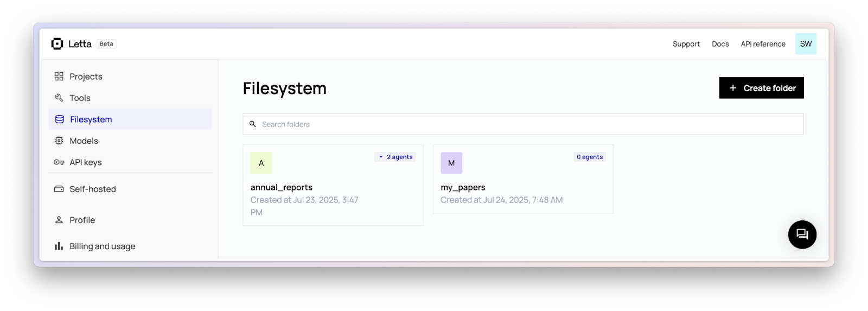Select Filesystem in the sidebar

click(130, 119)
